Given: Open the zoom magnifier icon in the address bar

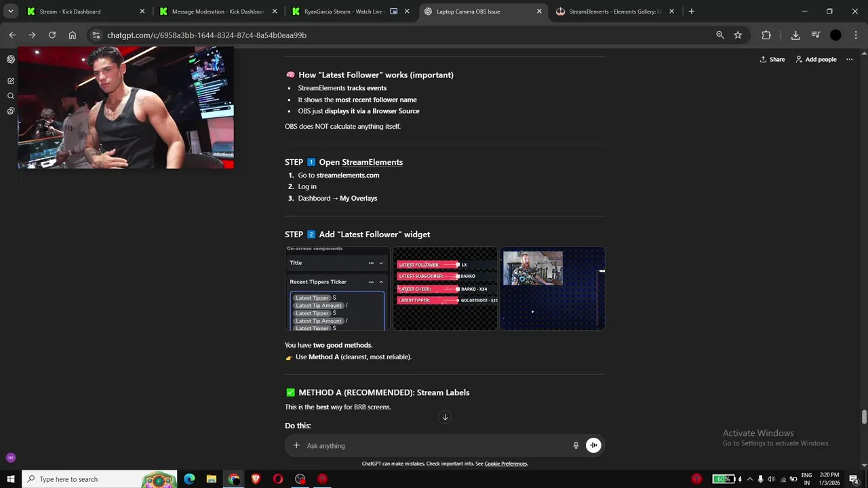Looking at the screenshot, I should coord(720,35).
